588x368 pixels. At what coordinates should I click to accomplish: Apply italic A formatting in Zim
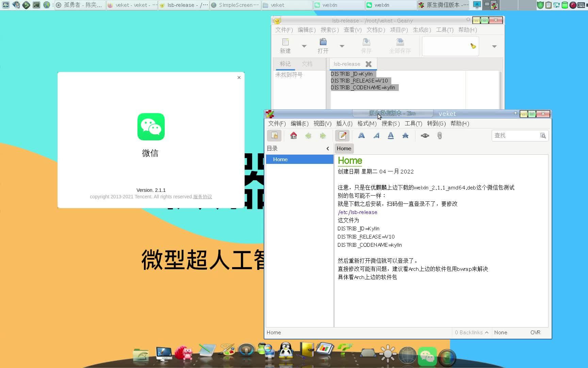tap(376, 136)
